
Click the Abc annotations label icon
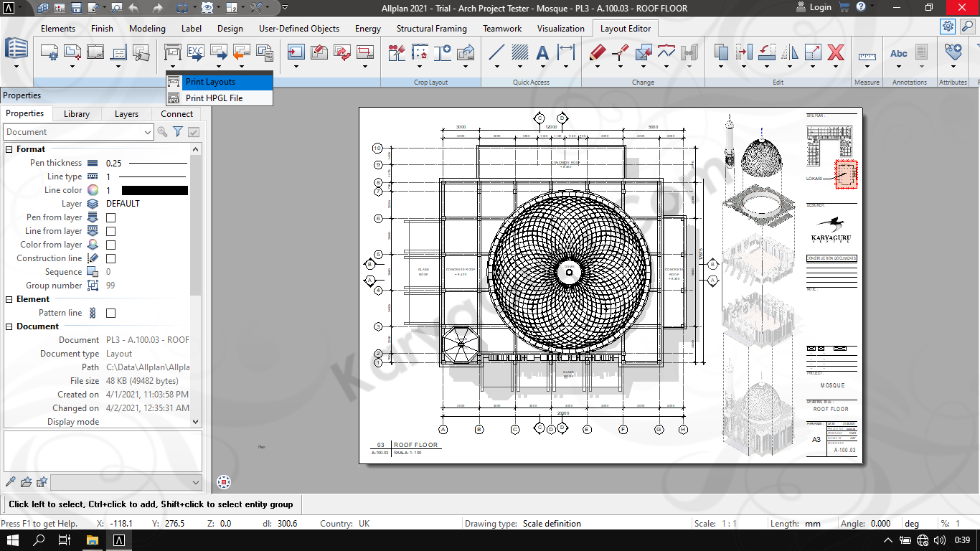point(899,53)
